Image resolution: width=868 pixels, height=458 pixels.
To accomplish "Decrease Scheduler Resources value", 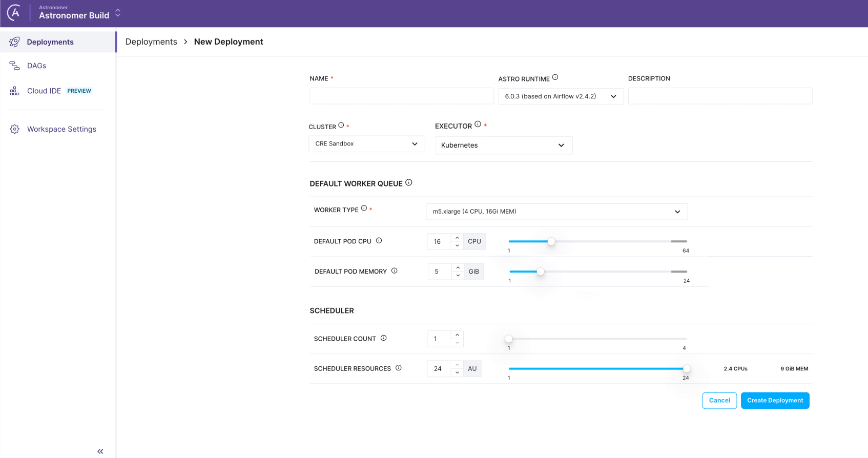I will (458, 372).
